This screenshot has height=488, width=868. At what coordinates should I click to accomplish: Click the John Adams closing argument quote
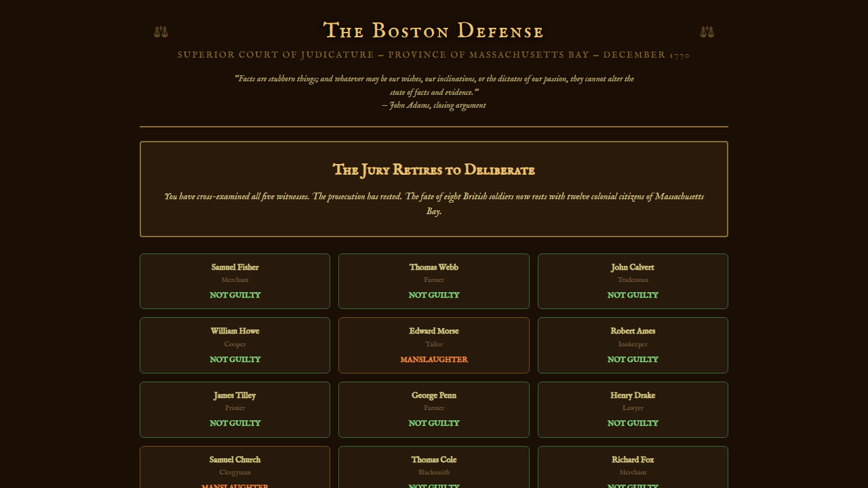(434, 92)
